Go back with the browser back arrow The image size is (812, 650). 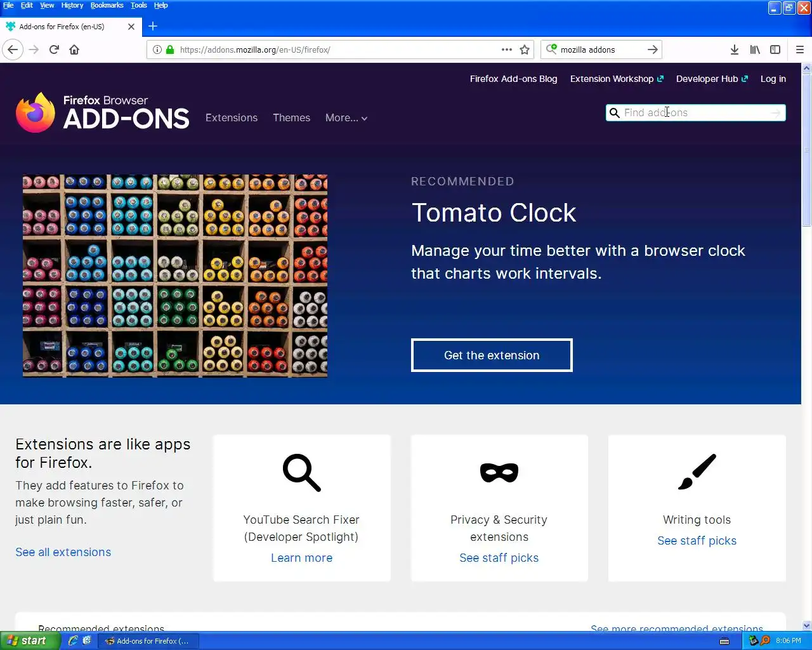pyautogui.click(x=13, y=50)
